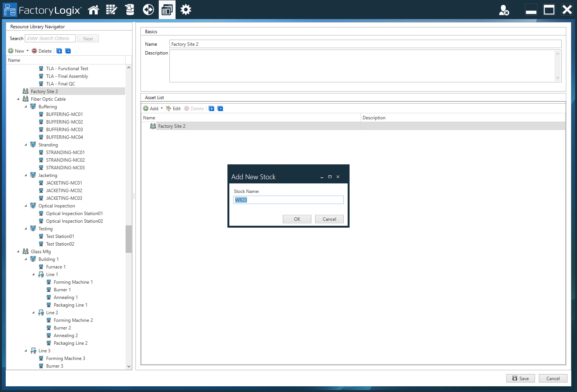577x392 pixels.
Task: Collapse the Fiber Optic Cable node
Action: (18, 99)
